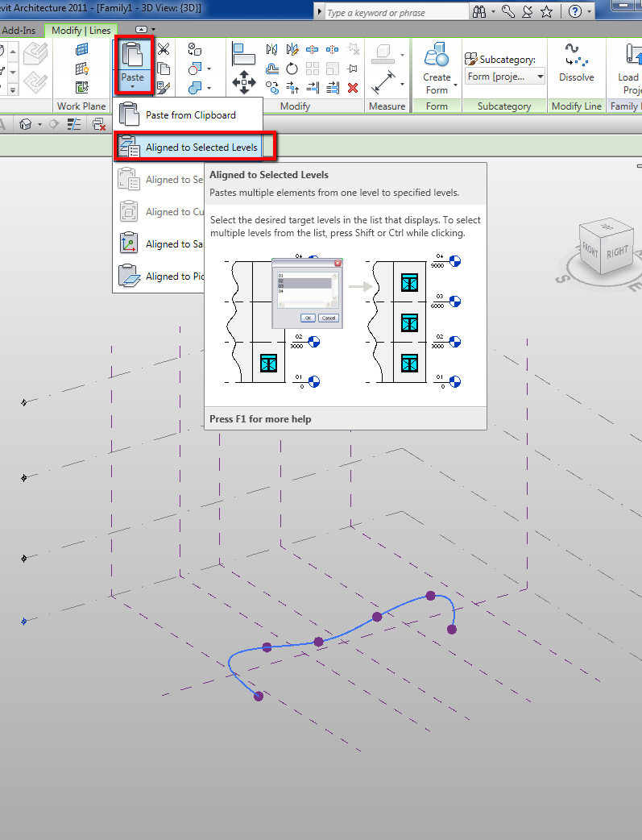Click the FRONT face of the ViewCube
The width and height of the screenshot is (642, 840).
point(590,250)
